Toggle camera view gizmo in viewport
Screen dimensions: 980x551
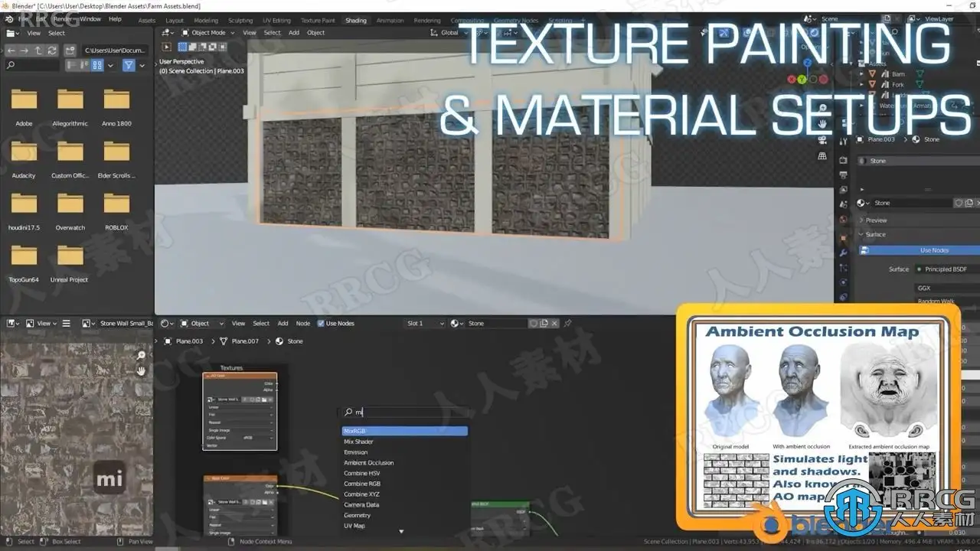[x=822, y=139]
